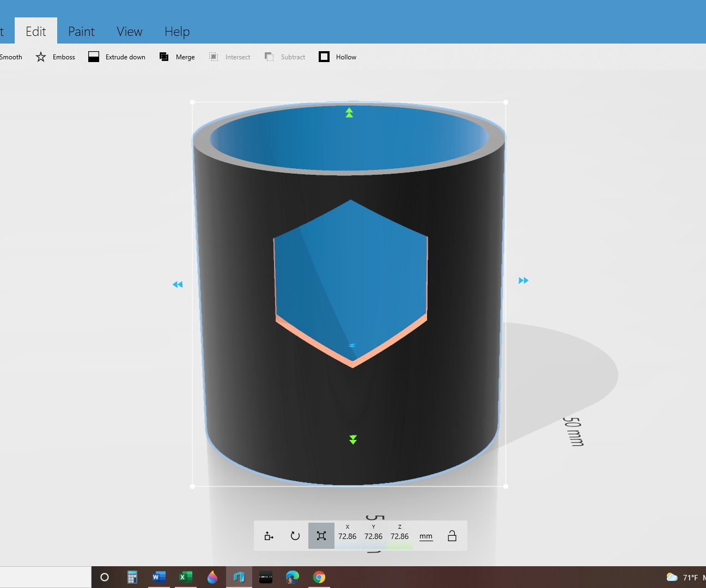Viewport: 706px width, 588px height.
Task: Click the downward green arrow below the cylinder
Action: pos(352,439)
